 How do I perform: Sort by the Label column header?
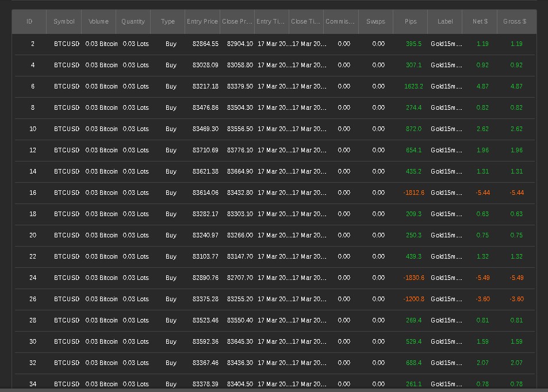point(445,22)
